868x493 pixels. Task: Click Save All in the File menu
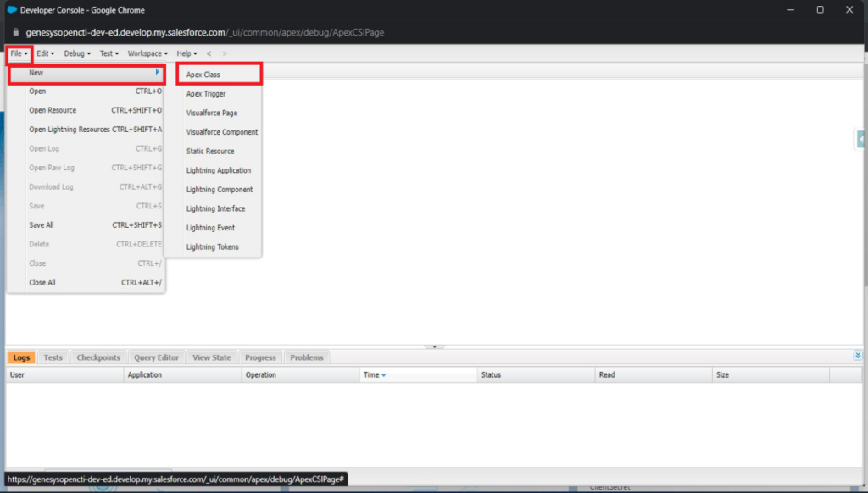pos(41,224)
